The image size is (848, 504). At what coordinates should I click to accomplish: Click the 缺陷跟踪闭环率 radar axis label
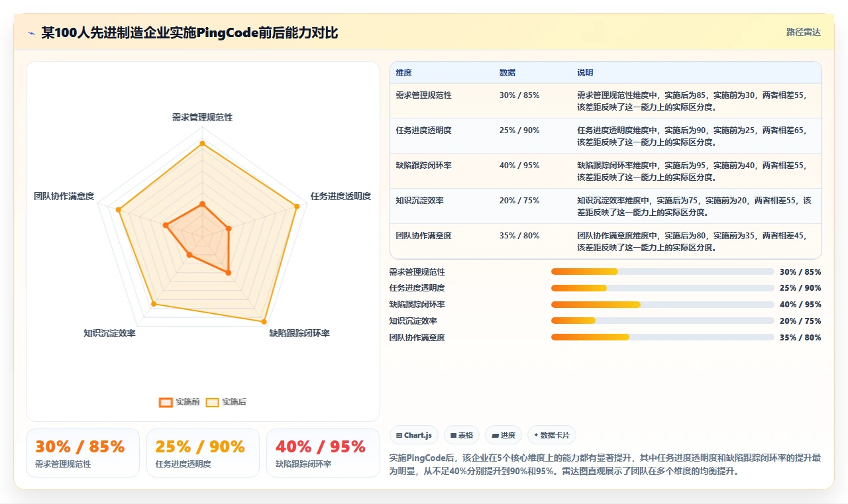click(x=299, y=333)
